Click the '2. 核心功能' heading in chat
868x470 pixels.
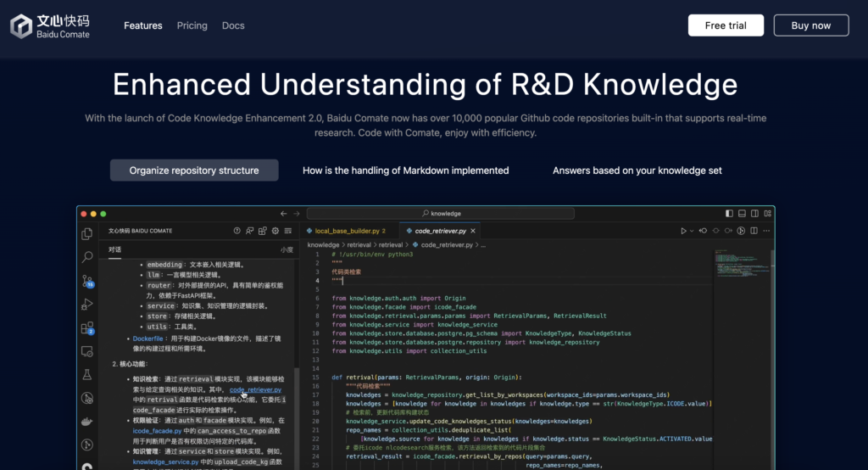pos(130,364)
